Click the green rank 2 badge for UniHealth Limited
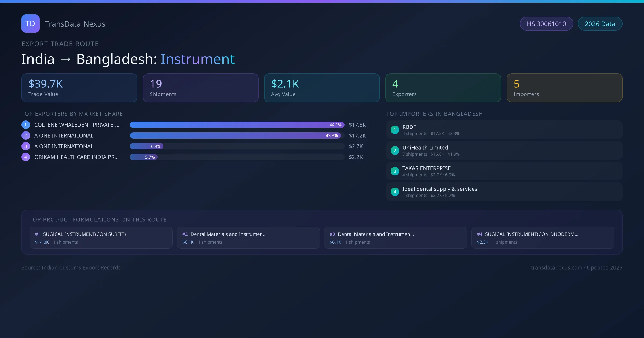Viewport: 644px width, 338px height. (395, 150)
